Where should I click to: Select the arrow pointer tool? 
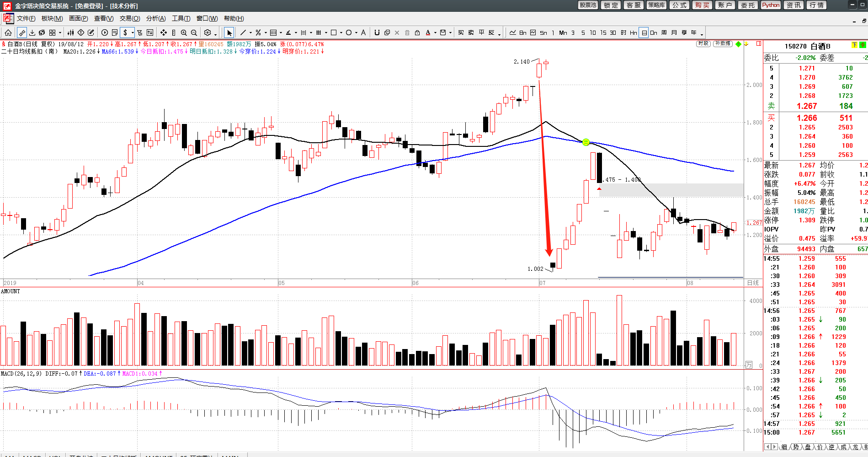(x=229, y=32)
